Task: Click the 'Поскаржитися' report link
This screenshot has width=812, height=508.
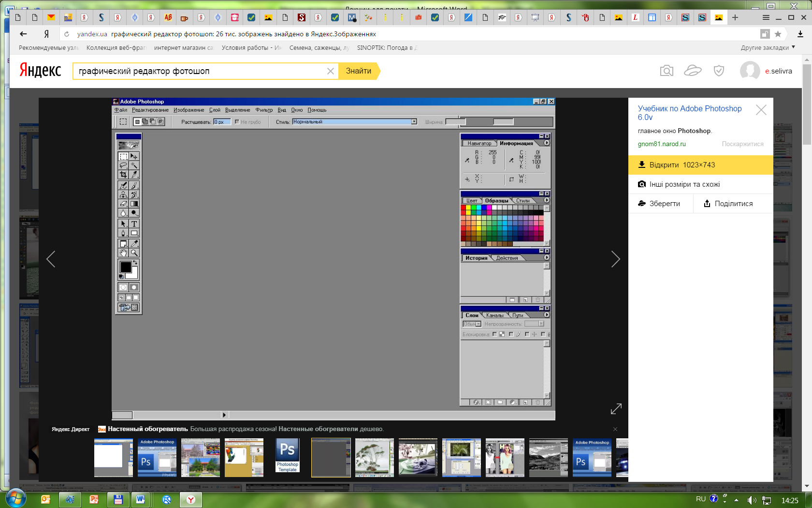Action: click(x=742, y=144)
